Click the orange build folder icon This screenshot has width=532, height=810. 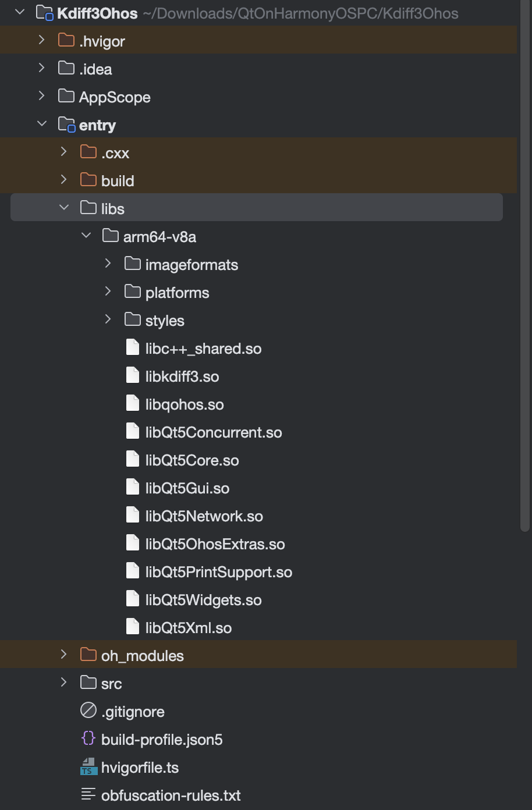pyautogui.click(x=88, y=179)
